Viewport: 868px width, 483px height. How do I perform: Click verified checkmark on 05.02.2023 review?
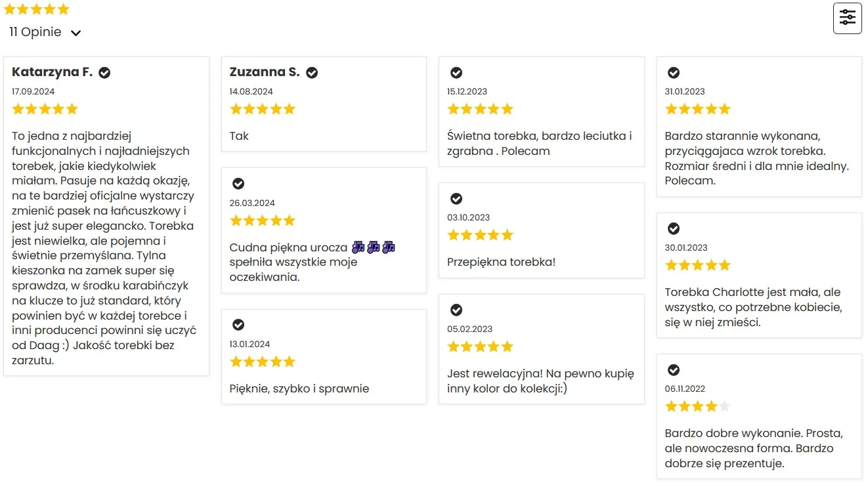coord(456,310)
